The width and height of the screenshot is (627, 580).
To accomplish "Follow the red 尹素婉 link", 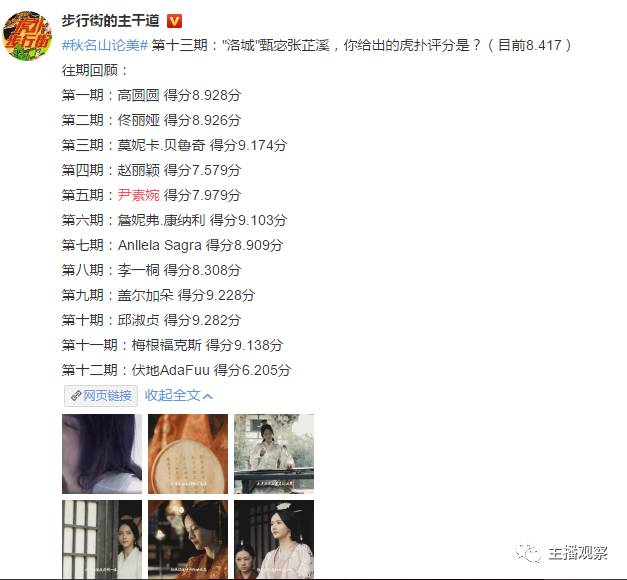I will pos(138,195).
